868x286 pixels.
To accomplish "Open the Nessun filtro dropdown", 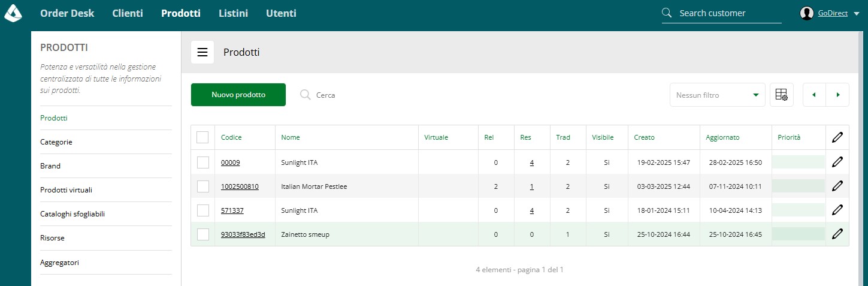I will tap(717, 95).
